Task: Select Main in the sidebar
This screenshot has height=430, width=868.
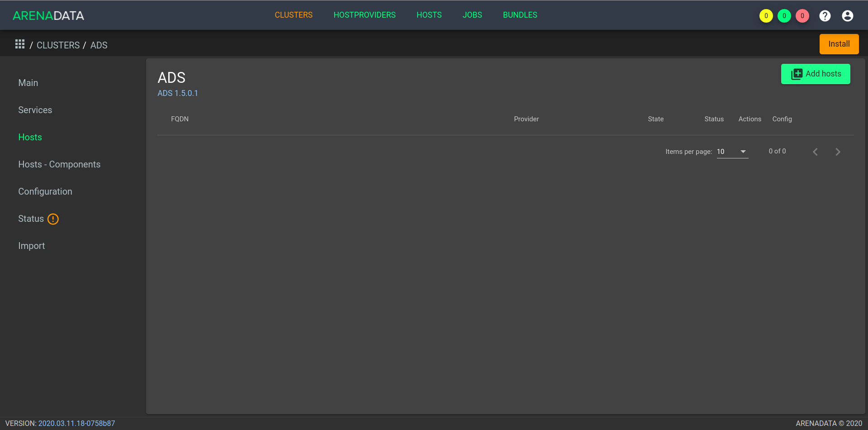Action: tap(28, 83)
